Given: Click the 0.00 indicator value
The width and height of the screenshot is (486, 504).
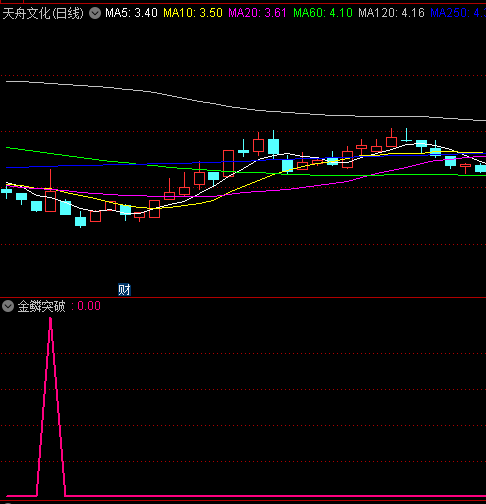Looking at the screenshot, I should coord(89,306).
